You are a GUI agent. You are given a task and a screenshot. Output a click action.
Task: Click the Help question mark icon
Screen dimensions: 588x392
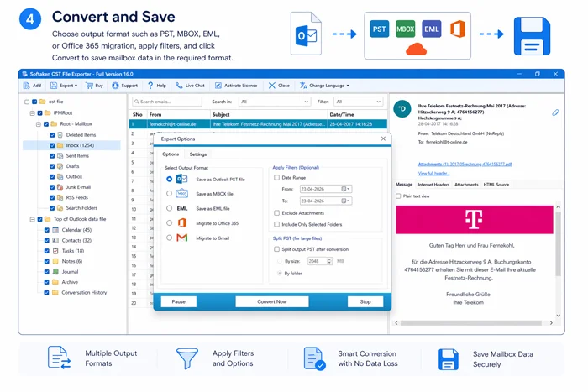(150, 86)
